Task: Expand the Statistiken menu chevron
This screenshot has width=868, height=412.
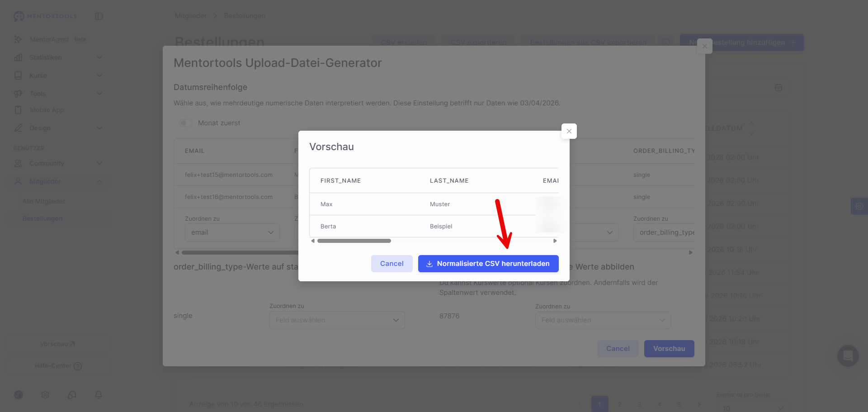Action: [99, 57]
